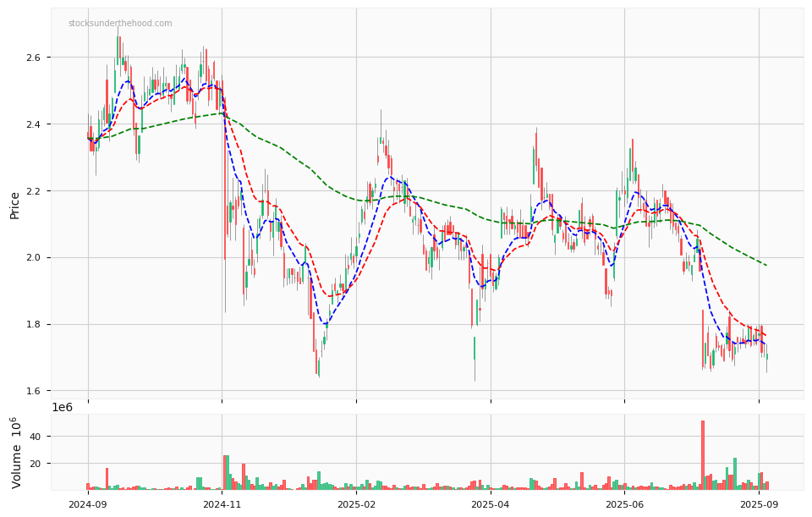Image resolution: width=812 pixels, height=517 pixels.
Task: Click the Volume axis title
Action: pos(16,452)
